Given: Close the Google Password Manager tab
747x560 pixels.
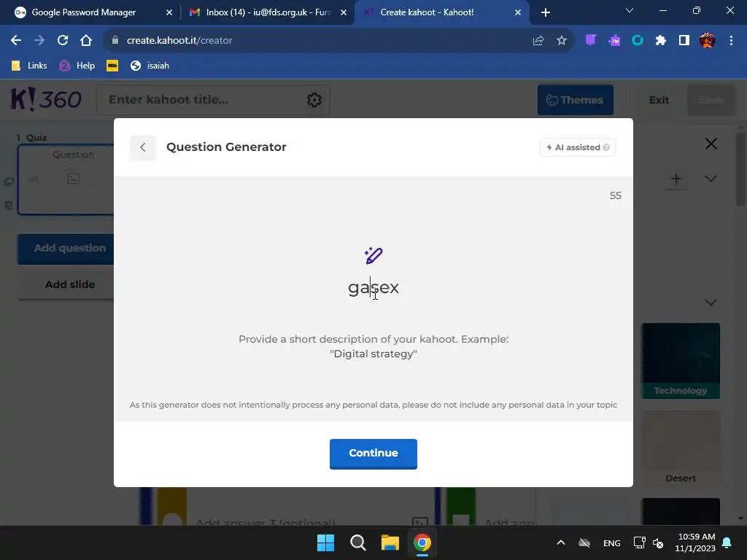Looking at the screenshot, I should [169, 12].
